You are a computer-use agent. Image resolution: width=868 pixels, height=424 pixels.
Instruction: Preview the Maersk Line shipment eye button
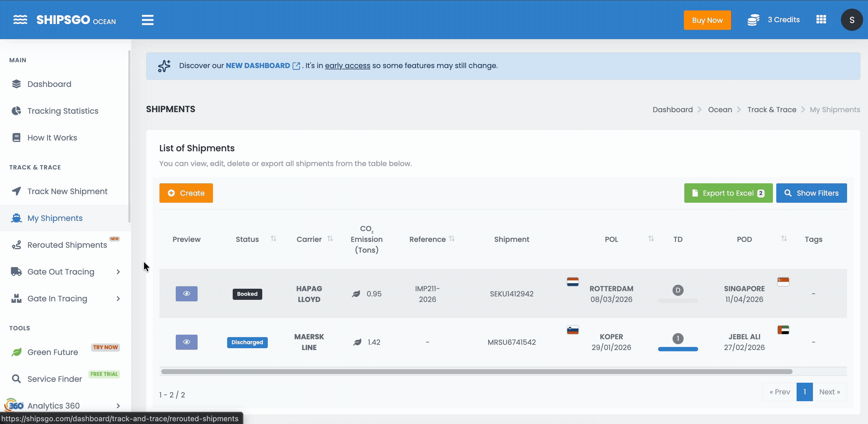[x=186, y=342]
